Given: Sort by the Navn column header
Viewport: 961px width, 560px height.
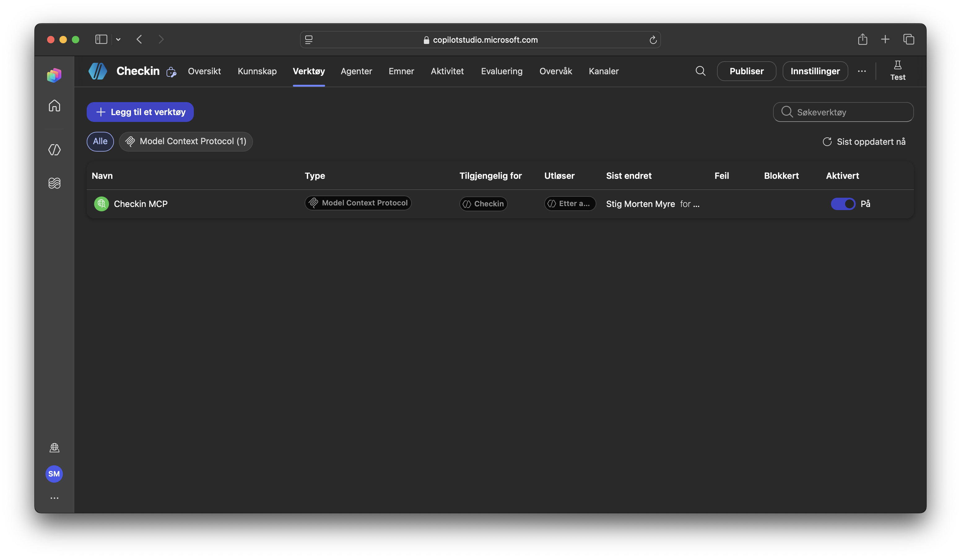Looking at the screenshot, I should [x=102, y=176].
